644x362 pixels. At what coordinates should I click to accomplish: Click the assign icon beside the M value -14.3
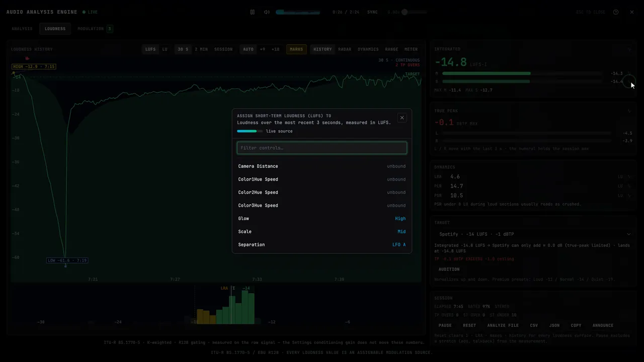pos(629,73)
